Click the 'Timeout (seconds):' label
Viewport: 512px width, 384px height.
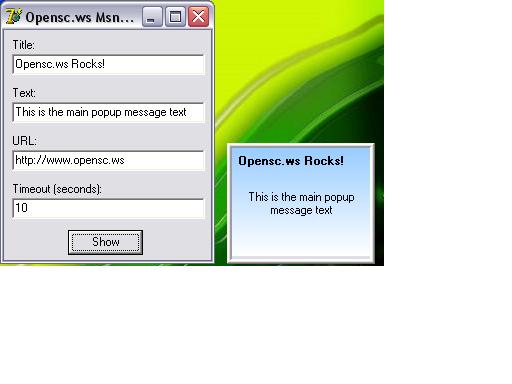click(x=57, y=189)
